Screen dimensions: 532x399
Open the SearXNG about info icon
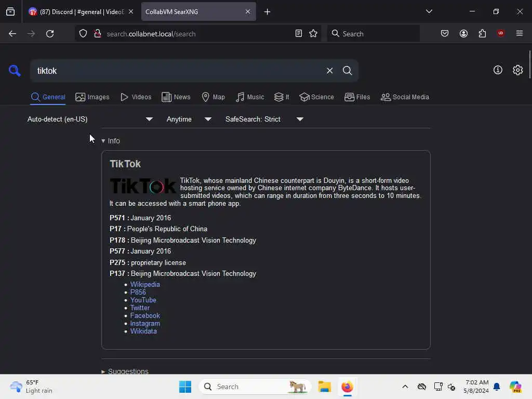point(498,70)
